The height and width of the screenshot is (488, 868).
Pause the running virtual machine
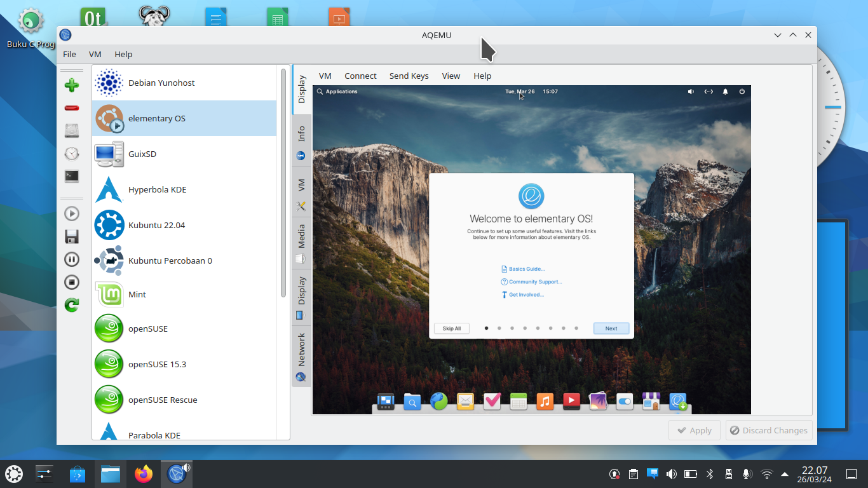pos(72,259)
